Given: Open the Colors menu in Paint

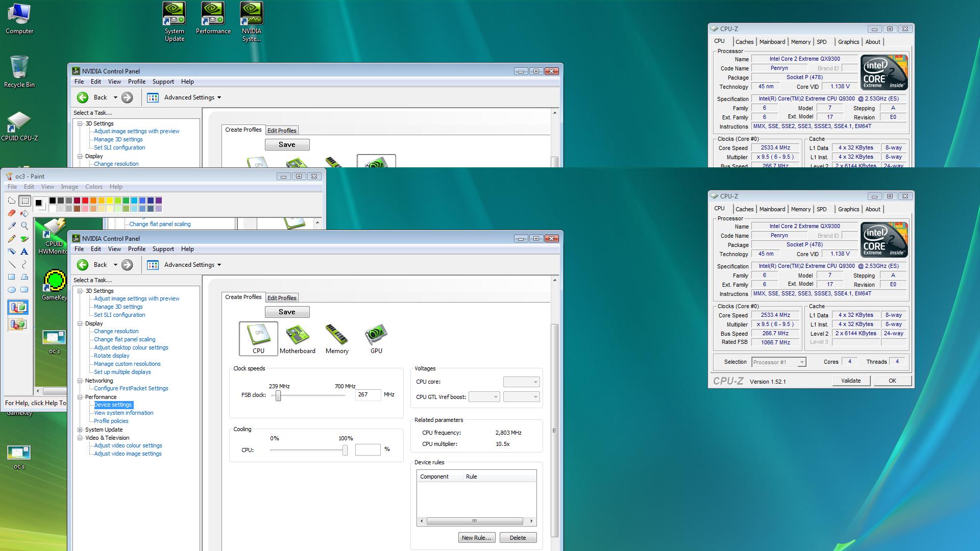Looking at the screenshot, I should [94, 187].
